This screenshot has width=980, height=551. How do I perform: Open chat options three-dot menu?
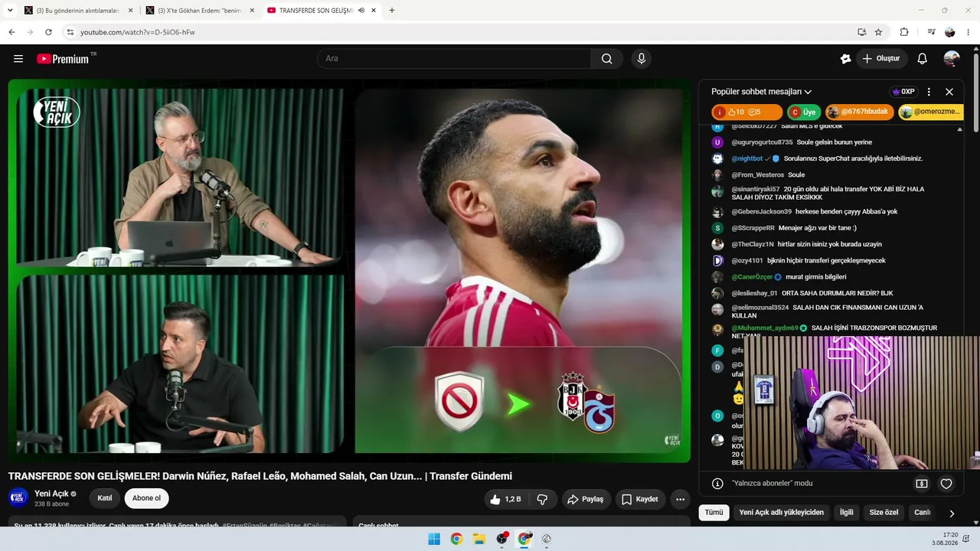tap(929, 92)
